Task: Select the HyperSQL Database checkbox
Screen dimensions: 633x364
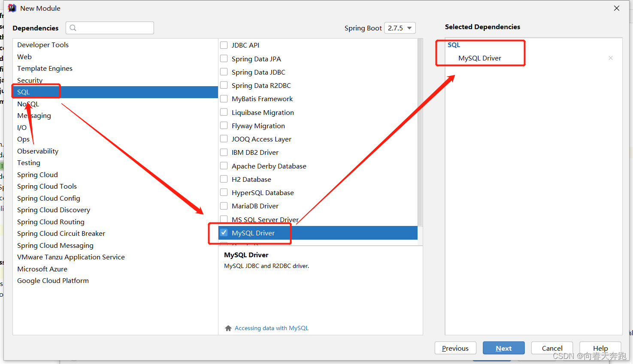Action: [224, 193]
